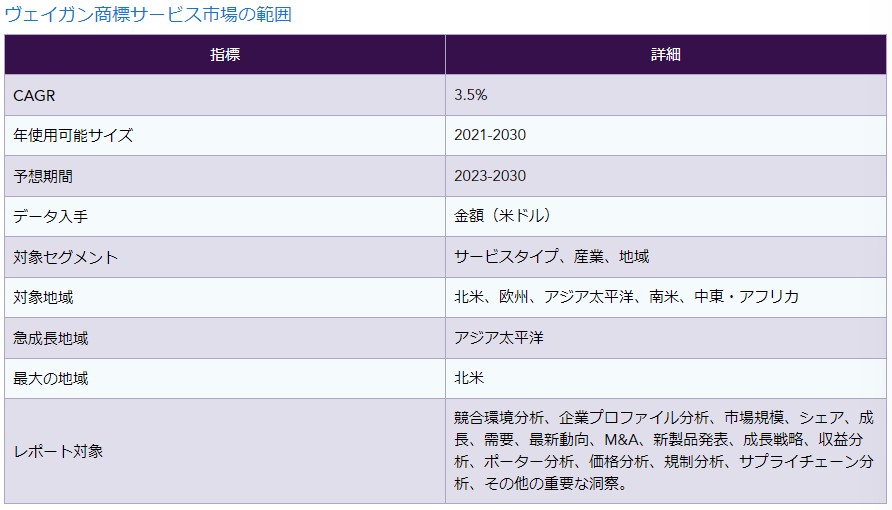Select the 2023-2030 value cell
Image resolution: width=892 pixels, height=510 pixels.
coord(490,176)
